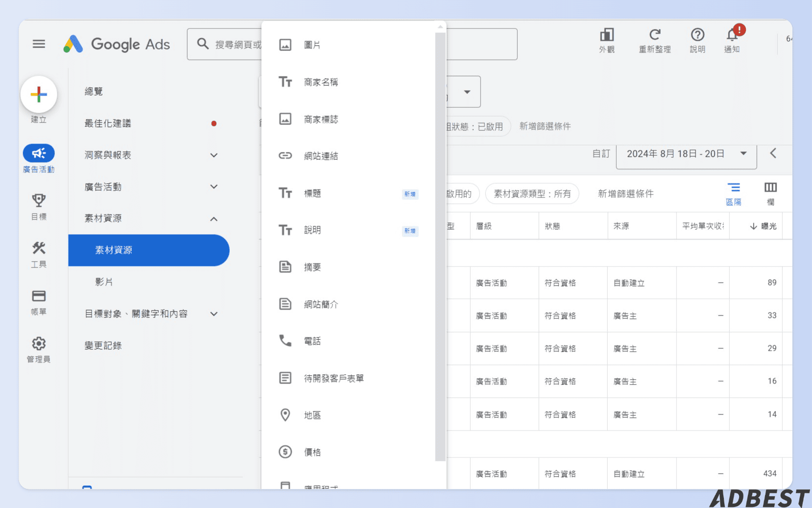This screenshot has height=508, width=812.
Task: Click the 外觀 appearance icon
Action: coord(607,35)
